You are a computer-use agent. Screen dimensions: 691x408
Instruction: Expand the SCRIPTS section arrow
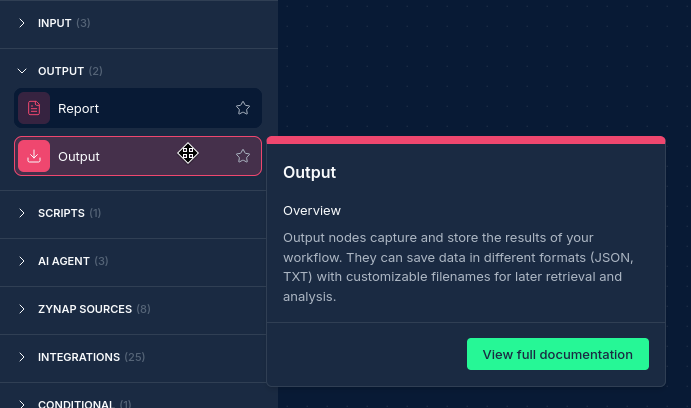(x=22, y=213)
